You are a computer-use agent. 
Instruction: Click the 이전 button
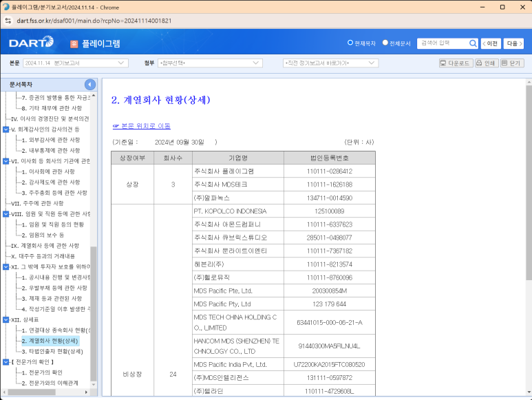tap(491, 43)
